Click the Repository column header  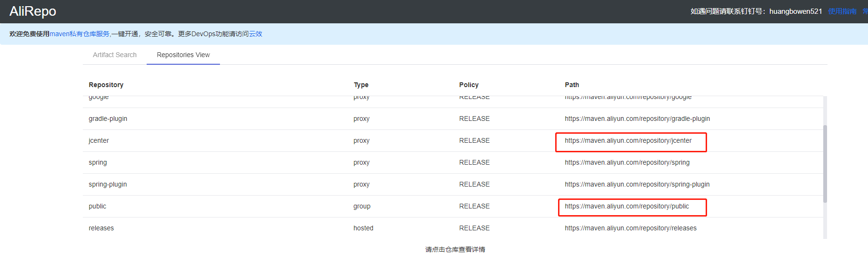(x=106, y=85)
